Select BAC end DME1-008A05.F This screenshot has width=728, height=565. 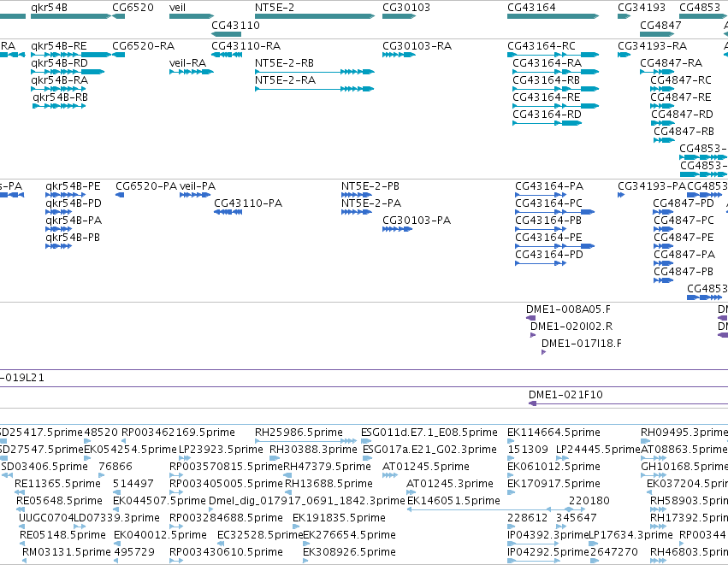pos(568,309)
